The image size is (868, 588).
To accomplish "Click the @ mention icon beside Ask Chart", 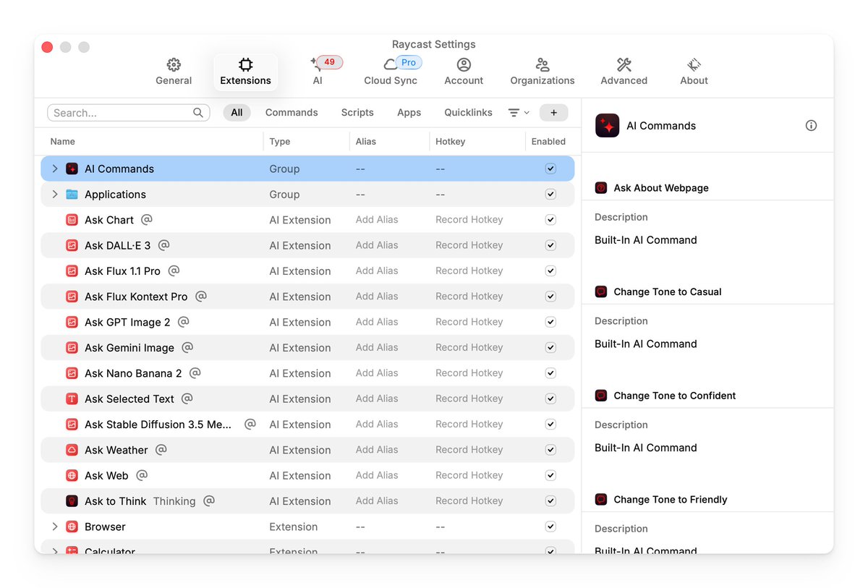I will pos(147,219).
